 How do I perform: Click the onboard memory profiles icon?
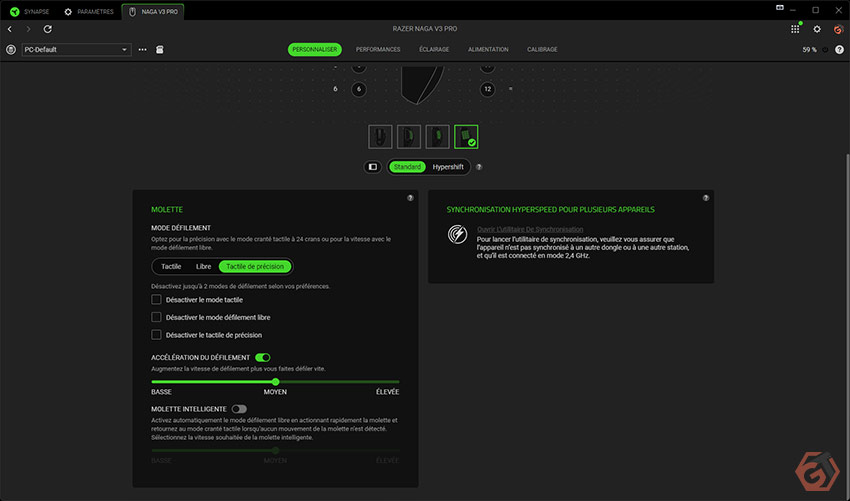[159, 49]
